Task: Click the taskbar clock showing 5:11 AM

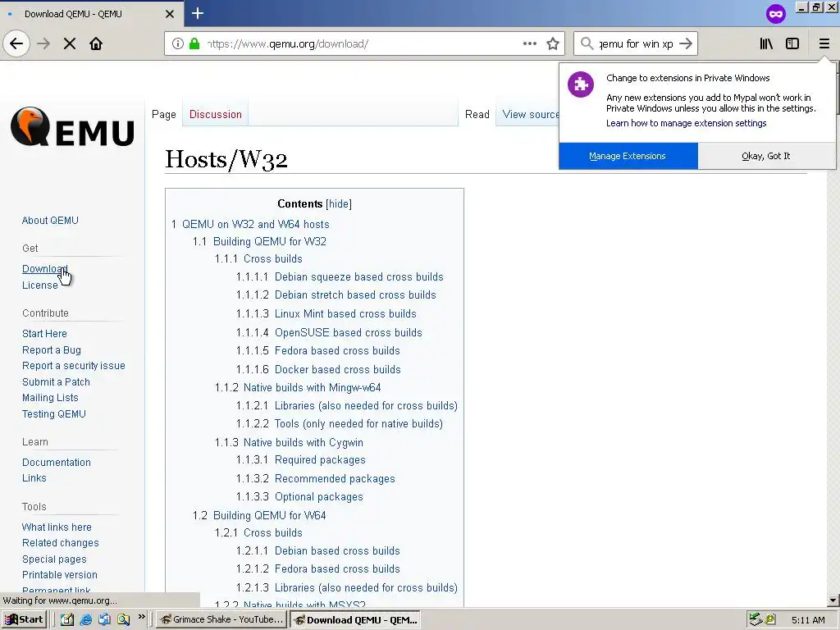Action: (808, 620)
